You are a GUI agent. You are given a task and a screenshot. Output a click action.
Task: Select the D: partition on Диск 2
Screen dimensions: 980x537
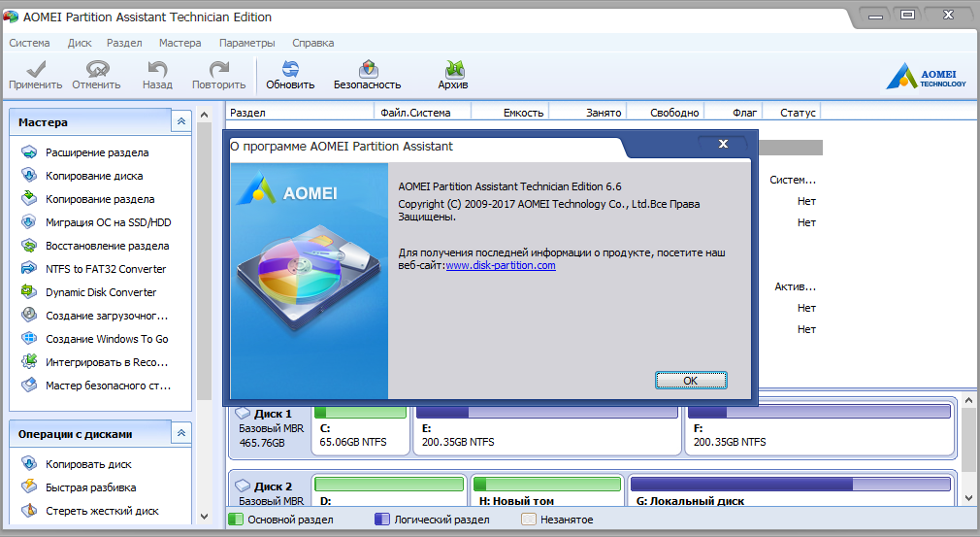[389, 490]
